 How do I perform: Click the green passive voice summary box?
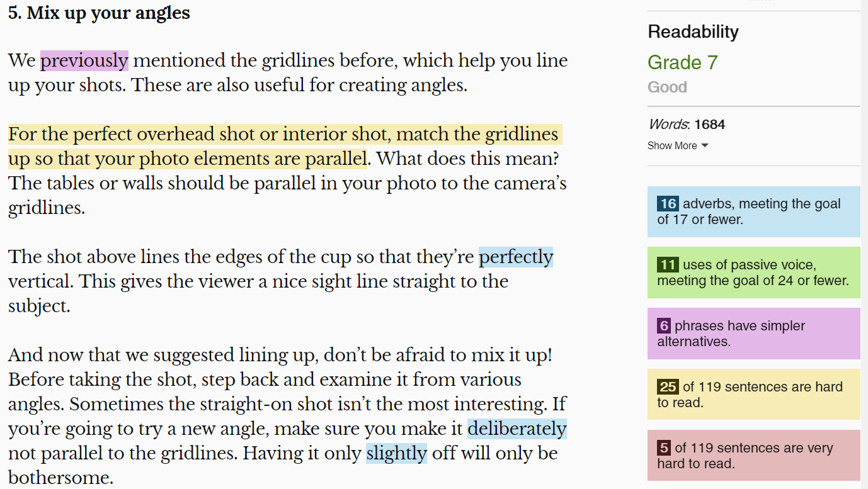(x=753, y=273)
